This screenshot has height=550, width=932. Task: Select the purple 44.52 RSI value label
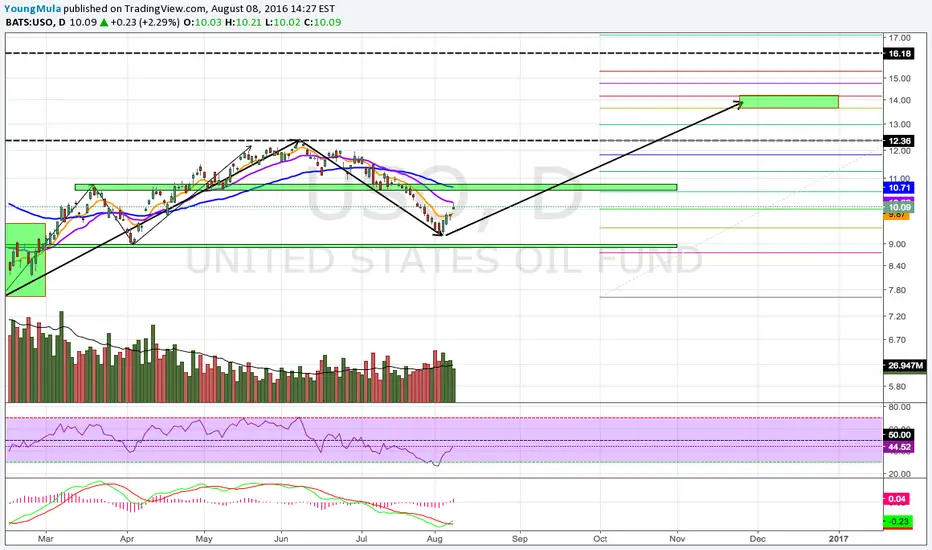click(899, 447)
